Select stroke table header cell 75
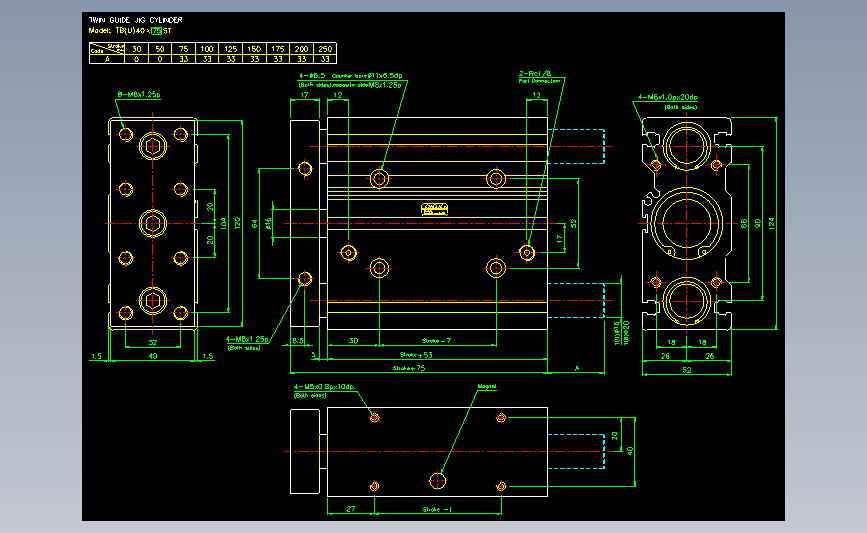867x533 pixels. click(184, 49)
